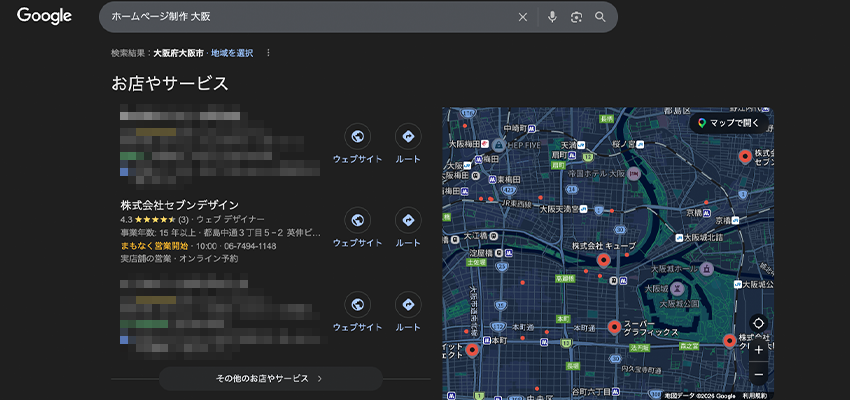Click the 実店舗の営業・オンライン予約 line
This screenshot has width=850, height=400.
(x=179, y=259)
